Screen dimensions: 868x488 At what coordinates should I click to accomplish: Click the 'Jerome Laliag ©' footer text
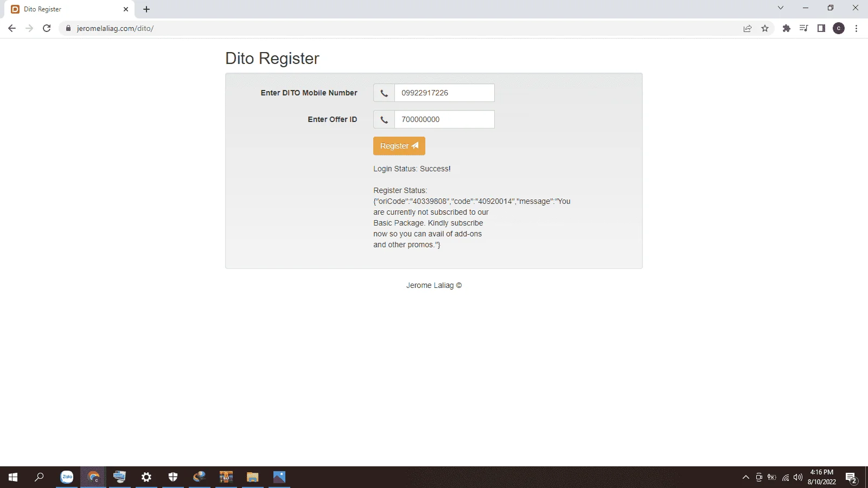pos(434,285)
